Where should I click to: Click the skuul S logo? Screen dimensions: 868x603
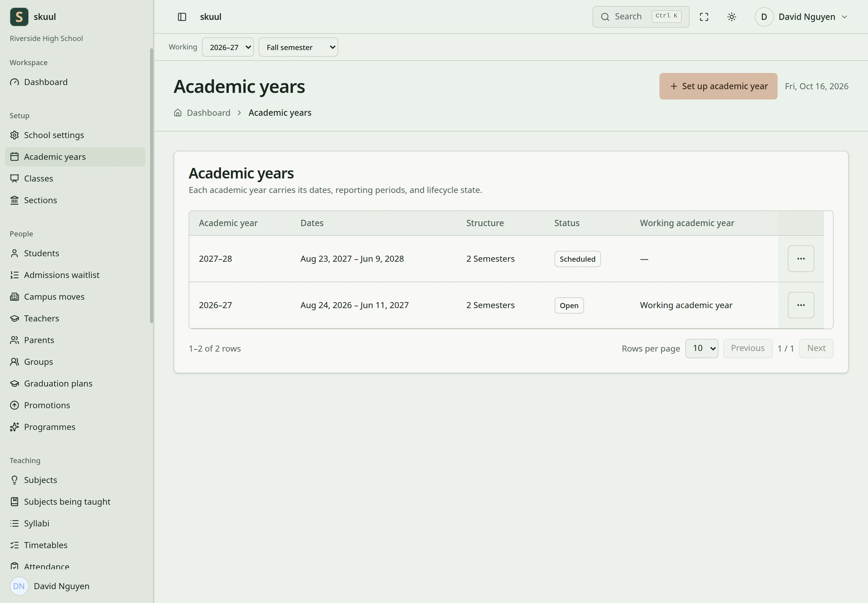(19, 17)
